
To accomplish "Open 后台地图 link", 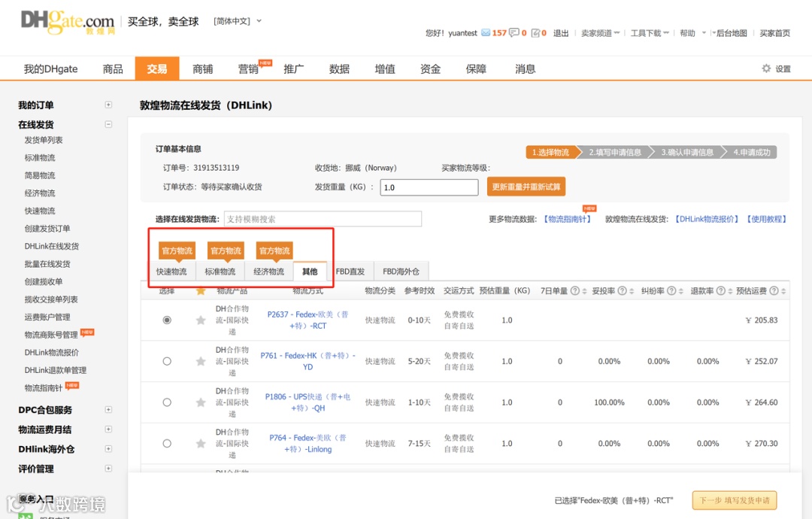I will coord(732,33).
